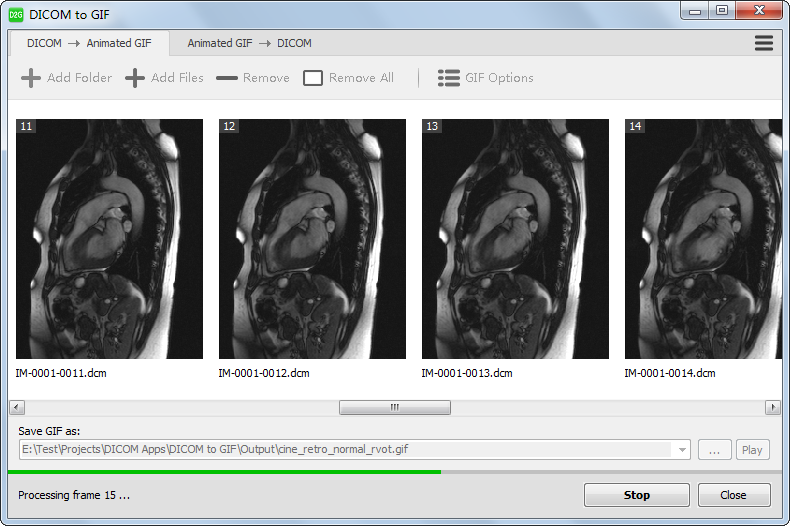
Task: Stop the frame processing
Action: coord(636,495)
